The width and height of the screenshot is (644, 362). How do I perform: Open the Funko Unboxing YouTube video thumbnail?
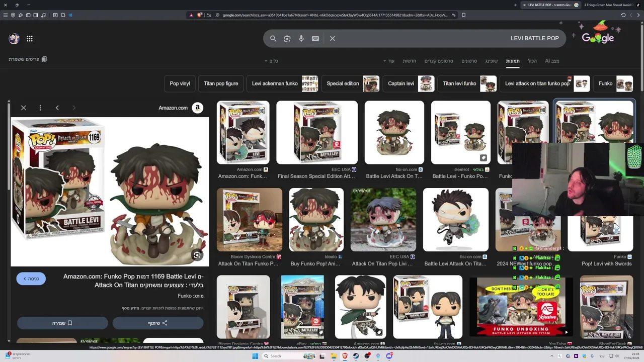pos(520,307)
